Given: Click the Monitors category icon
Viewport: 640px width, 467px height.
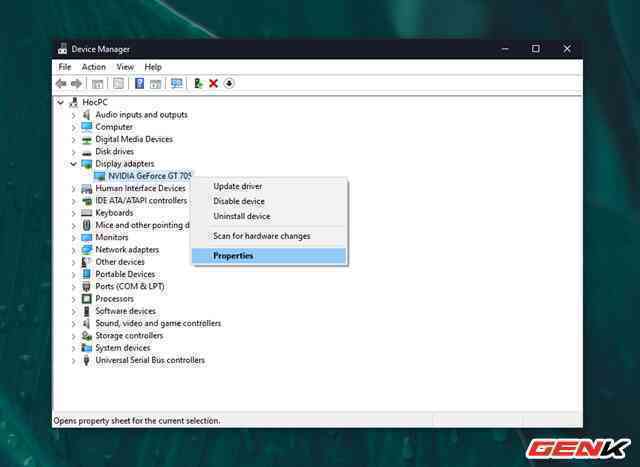Looking at the screenshot, I should point(87,237).
